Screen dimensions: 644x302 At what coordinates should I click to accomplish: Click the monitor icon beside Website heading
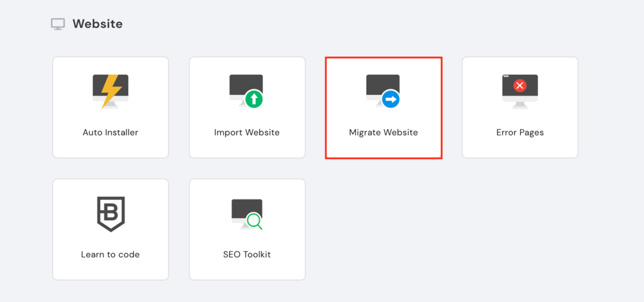(57, 25)
